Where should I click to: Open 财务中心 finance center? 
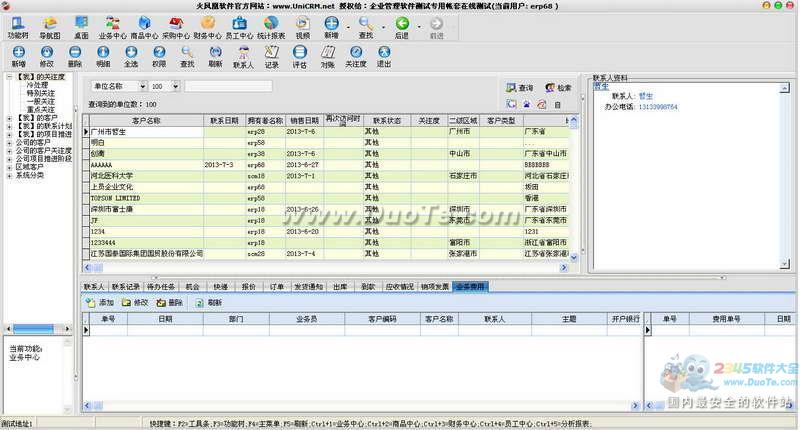208,28
